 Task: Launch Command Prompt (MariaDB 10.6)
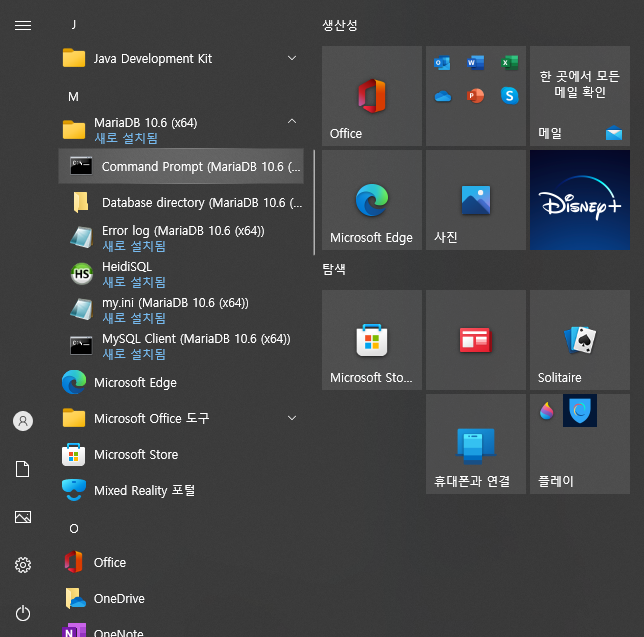pos(181,166)
